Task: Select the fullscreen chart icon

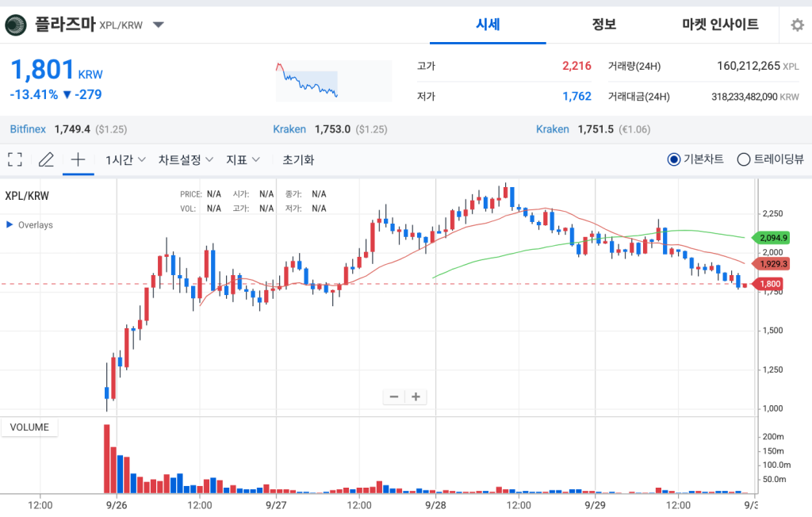Action: click(14, 159)
